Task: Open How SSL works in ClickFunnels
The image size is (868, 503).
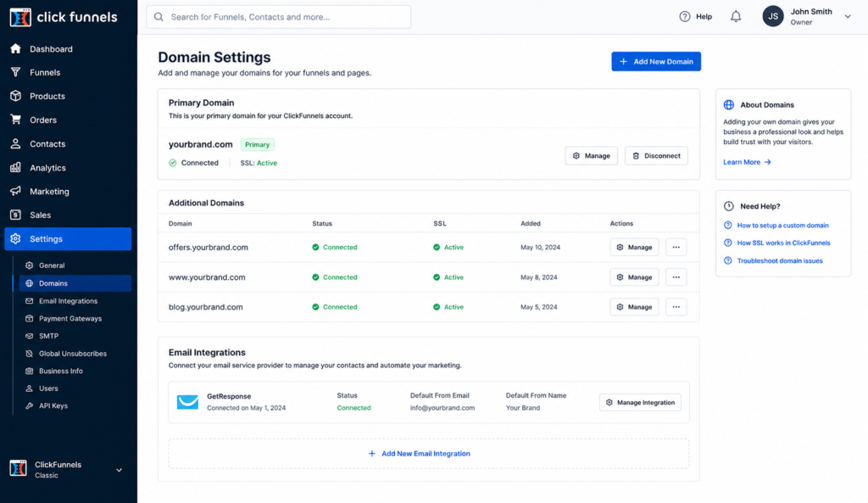Action: tap(783, 243)
